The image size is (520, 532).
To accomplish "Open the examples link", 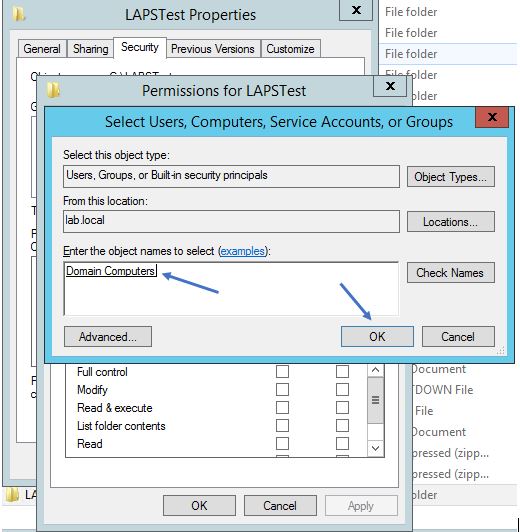I will (x=242, y=251).
